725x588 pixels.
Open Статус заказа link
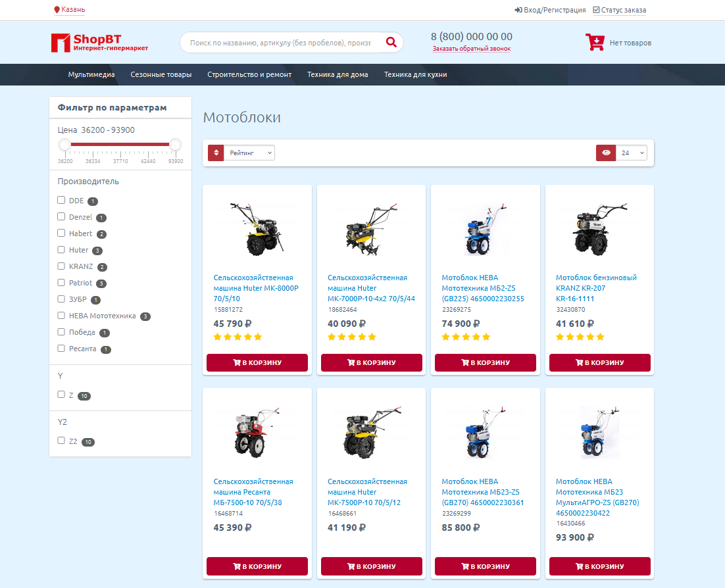623,10
